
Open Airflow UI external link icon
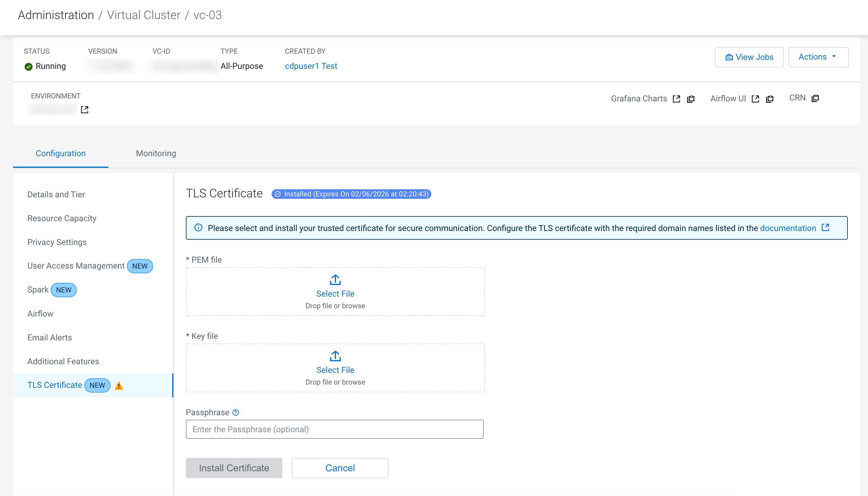tap(755, 99)
